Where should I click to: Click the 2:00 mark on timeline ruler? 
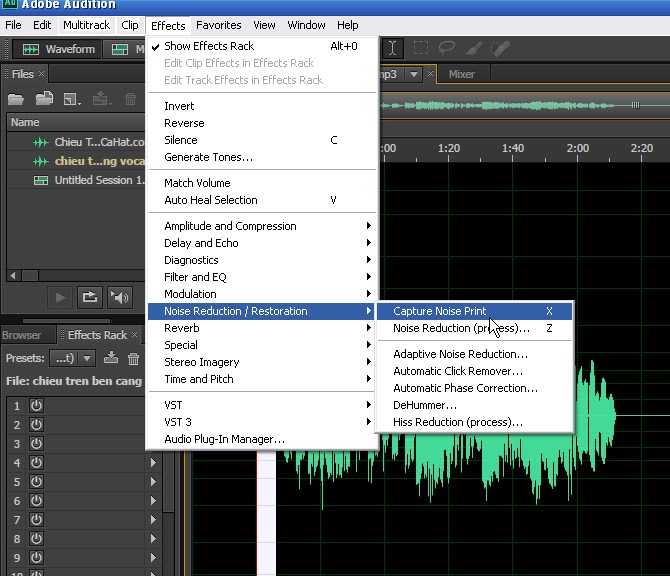577,148
